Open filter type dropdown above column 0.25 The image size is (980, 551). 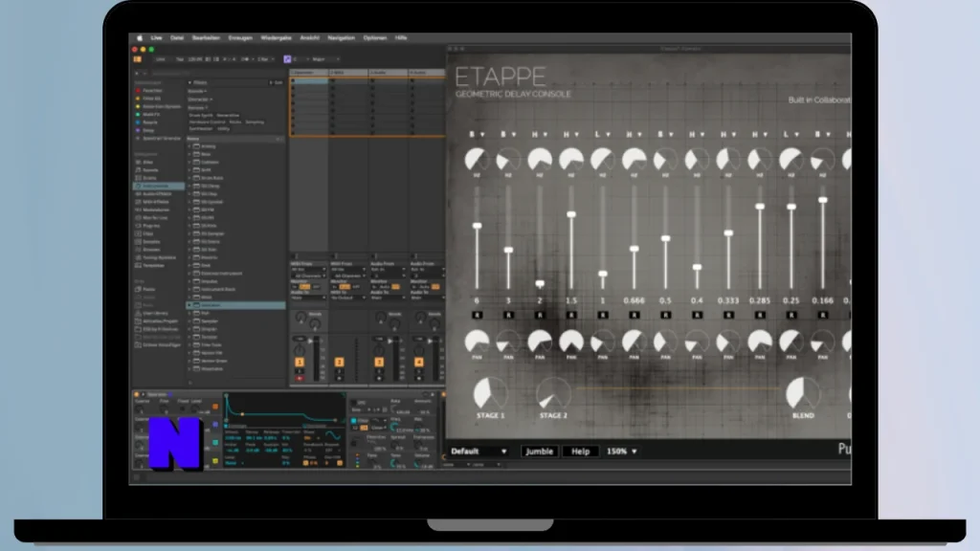(x=791, y=134)
